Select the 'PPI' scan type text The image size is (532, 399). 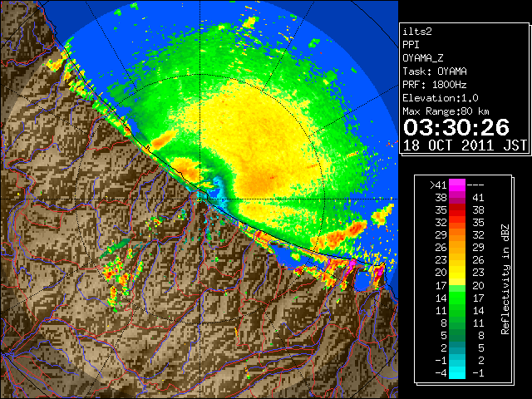pos(411,45)
